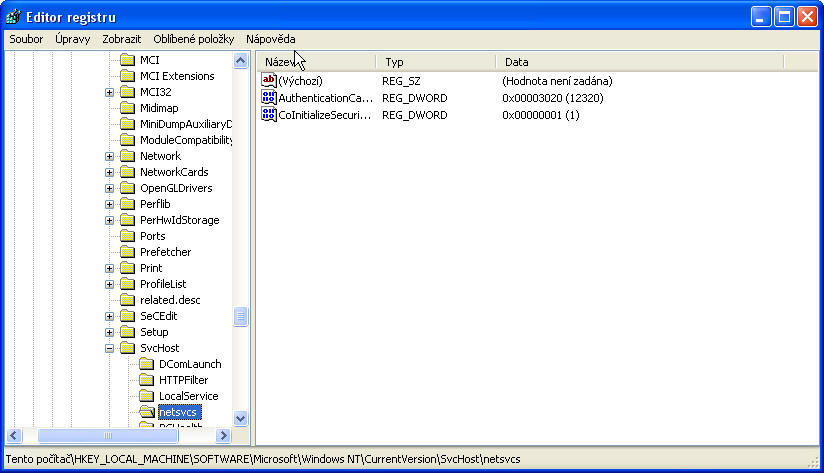The height and width of the screenshot is (473, 824).
Task: Click the LocalService folder icon
Action: coord(147,396)
